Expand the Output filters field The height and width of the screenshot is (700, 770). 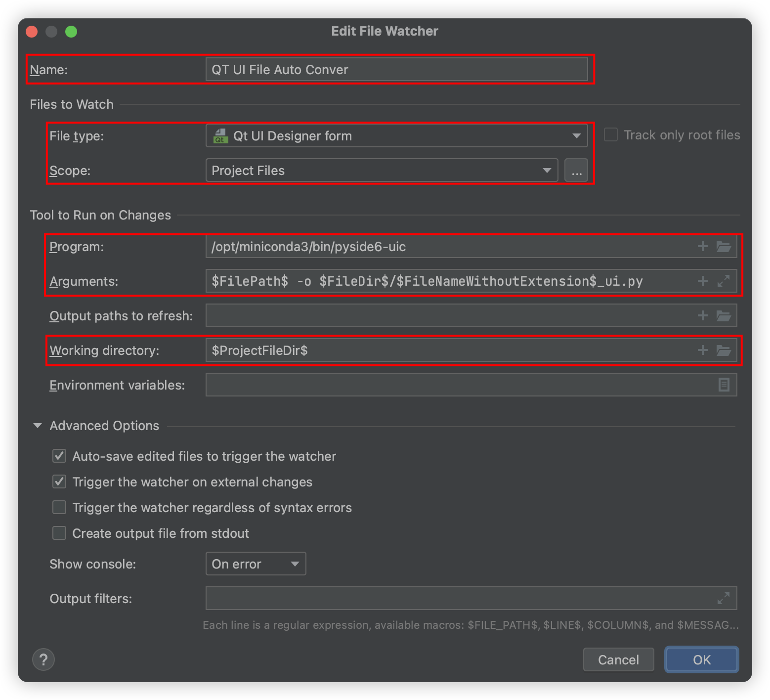pyautogui.click(x=724, y=599)
